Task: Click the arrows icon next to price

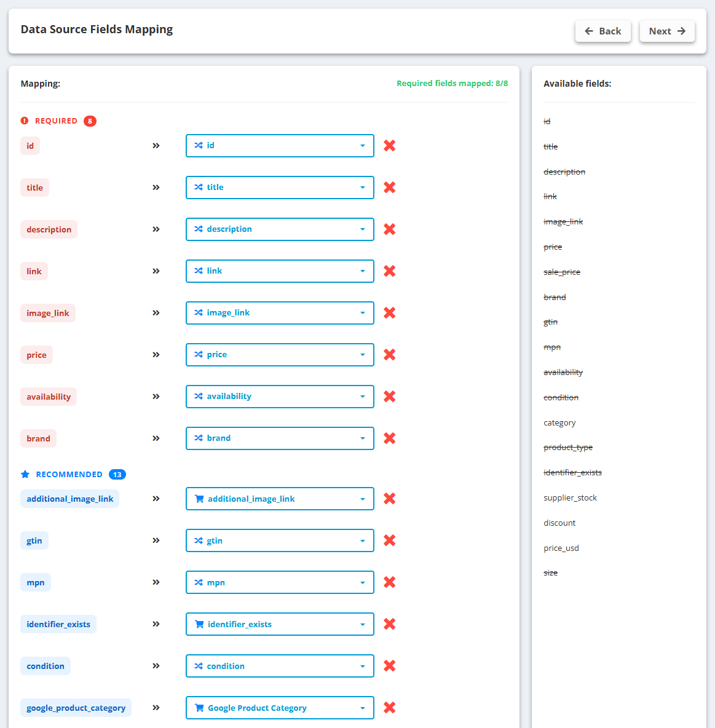Action: 156,355
